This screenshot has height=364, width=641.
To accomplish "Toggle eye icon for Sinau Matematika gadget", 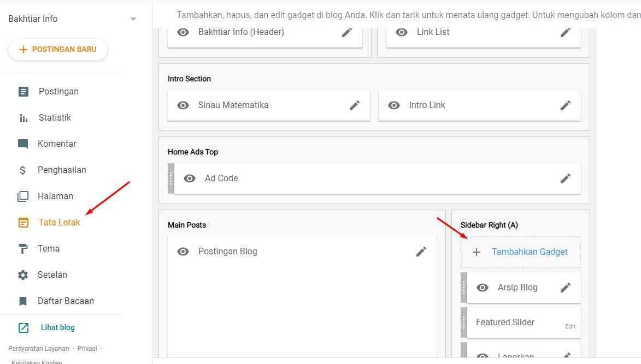I will point(183,105).
